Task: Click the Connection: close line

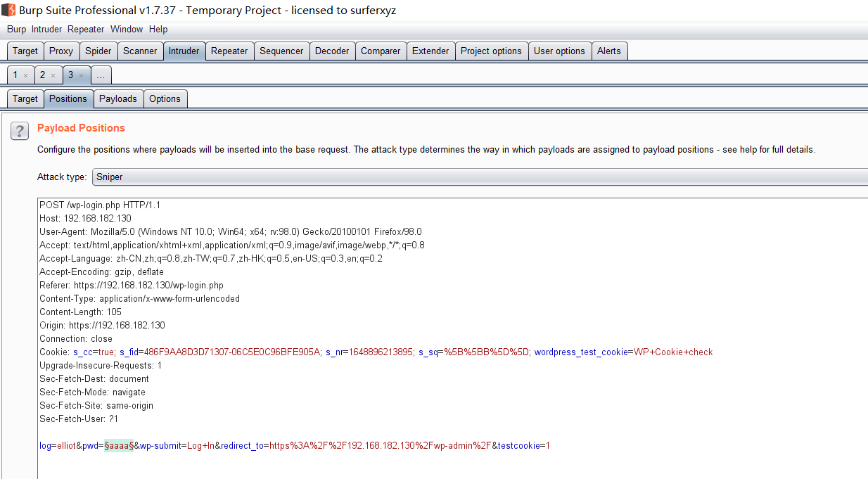Action: click(76, 338)
